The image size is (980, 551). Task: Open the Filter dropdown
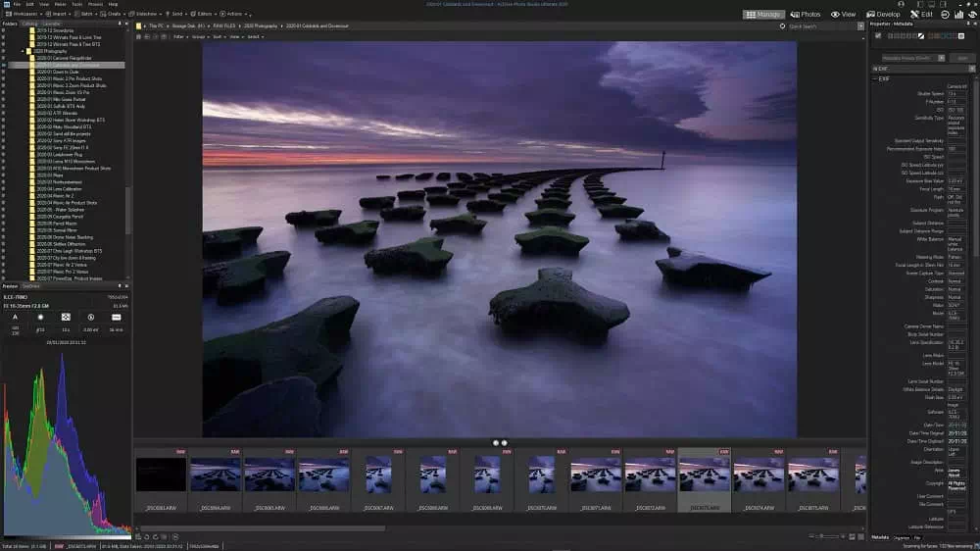coord(179,37)
